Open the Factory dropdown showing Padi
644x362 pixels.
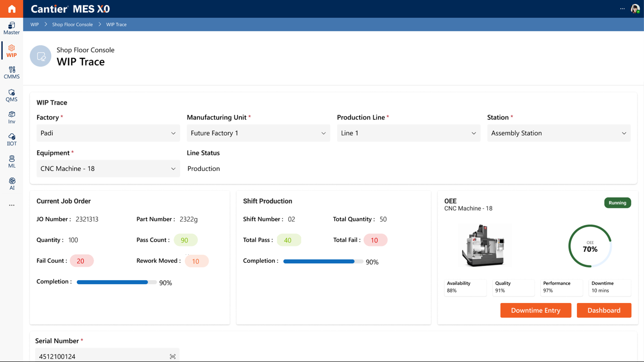coord(108,133)
